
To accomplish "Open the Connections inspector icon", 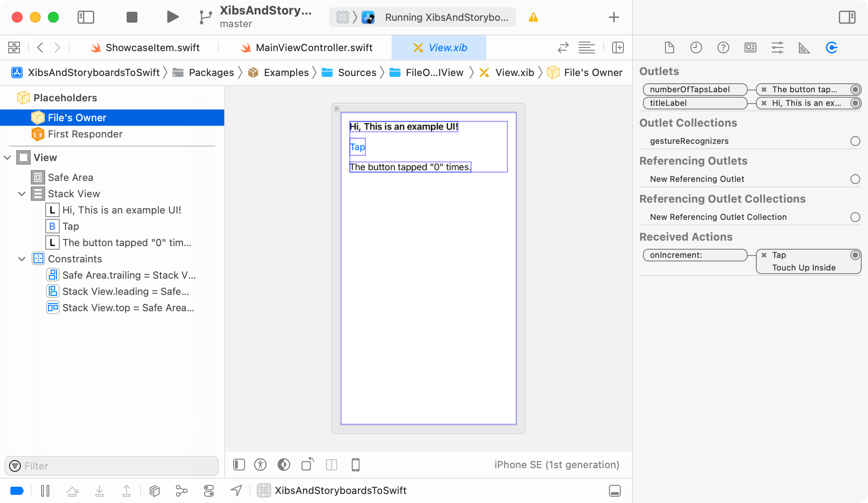I will (831, 47).
